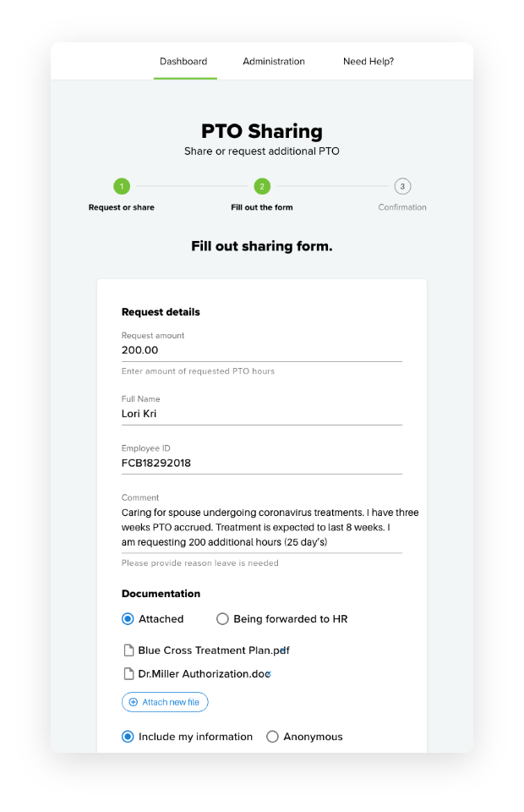
Task: Open the Need Help? page
Action: (x=368, y=61)
